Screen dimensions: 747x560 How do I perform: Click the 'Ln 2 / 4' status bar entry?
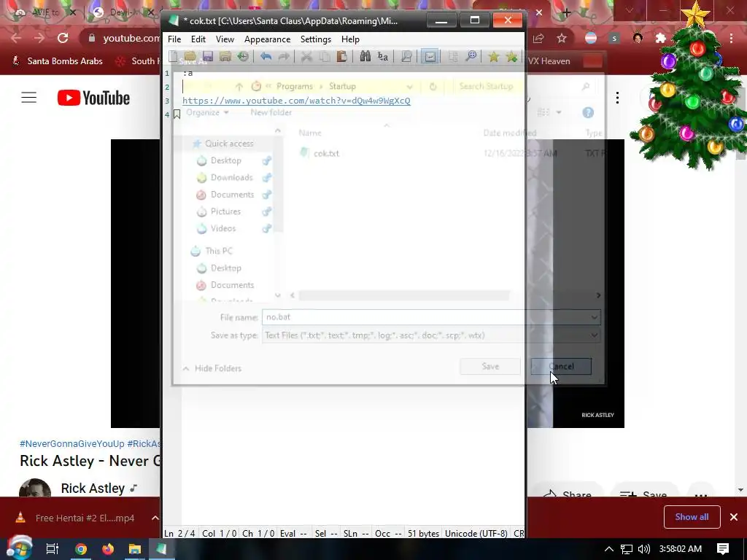180,533
